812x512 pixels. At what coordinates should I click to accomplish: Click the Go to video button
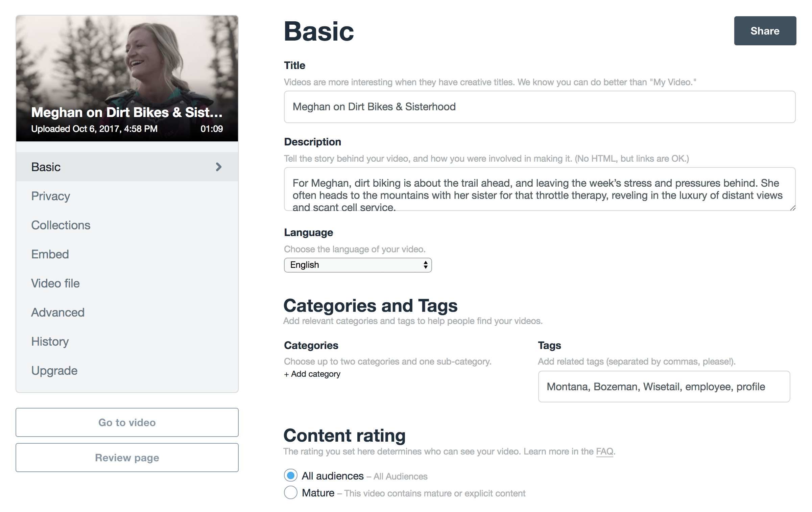(x=127, y=422)
